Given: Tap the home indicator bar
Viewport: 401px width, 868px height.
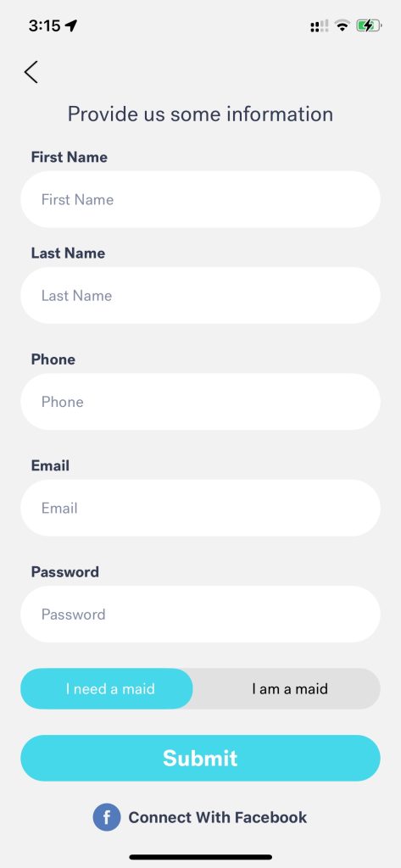Looking at the screenshot, I should click(200, 857).
